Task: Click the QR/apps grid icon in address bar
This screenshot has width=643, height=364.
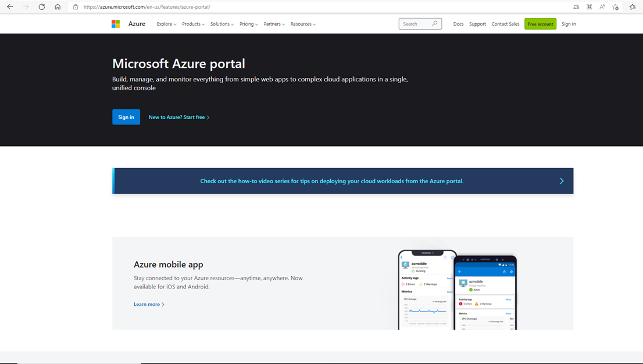Action: pos(590,7)
